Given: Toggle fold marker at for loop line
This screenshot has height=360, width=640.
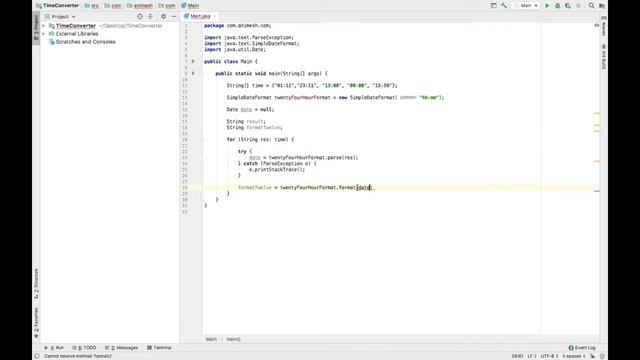Looking at the screenshot, I should coord(202,140).
